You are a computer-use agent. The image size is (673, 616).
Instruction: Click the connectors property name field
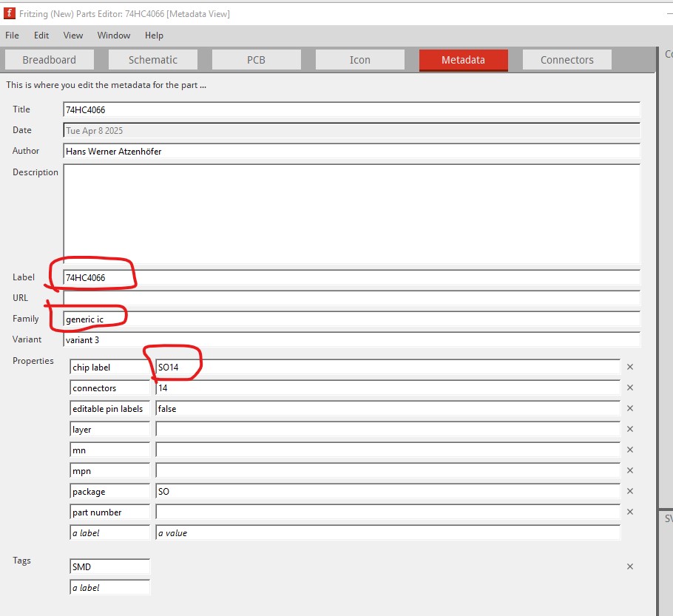109,387
